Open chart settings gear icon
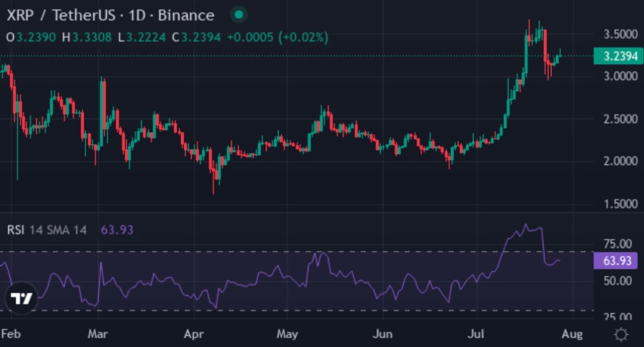This screenshot has width=644, height=347. [x=621, y=334]
